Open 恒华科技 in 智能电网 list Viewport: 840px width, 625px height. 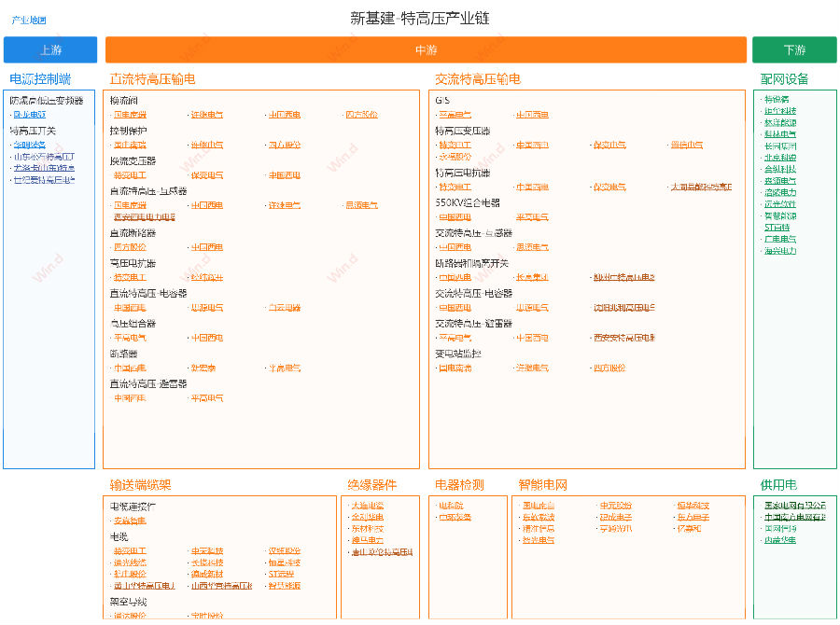coord(693,506)
